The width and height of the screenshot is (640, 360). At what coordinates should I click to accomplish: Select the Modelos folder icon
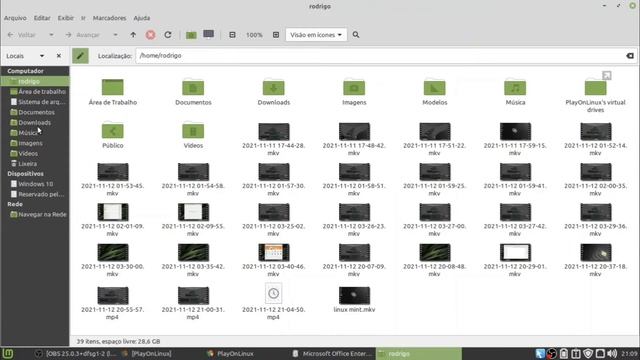(435, 87)
